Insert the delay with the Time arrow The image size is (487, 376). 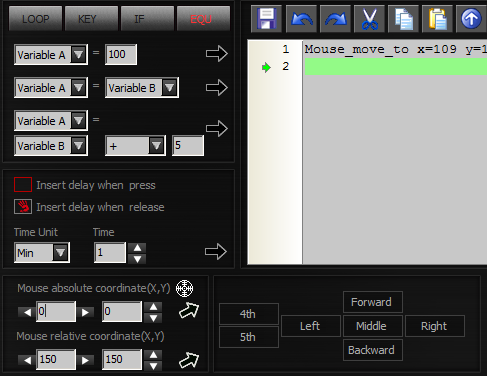click(x=216, y=252)
